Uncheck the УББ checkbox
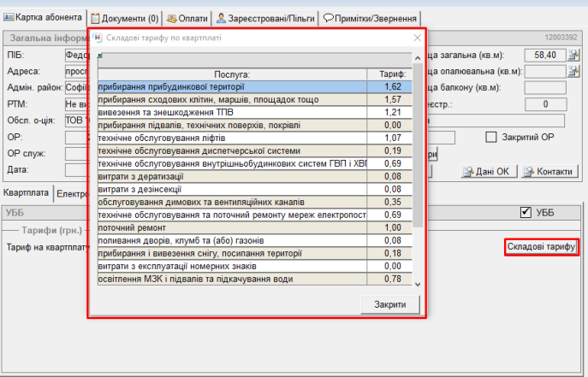This screenshot has height=377, width=588. (x=526, y=212)
